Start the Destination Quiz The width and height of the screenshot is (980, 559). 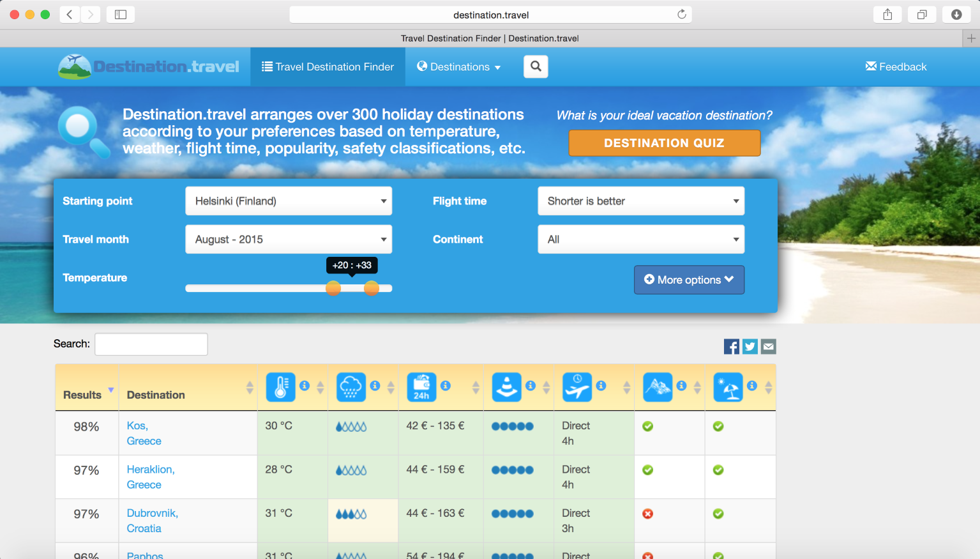pyautogui.click(x=664, y=143)
